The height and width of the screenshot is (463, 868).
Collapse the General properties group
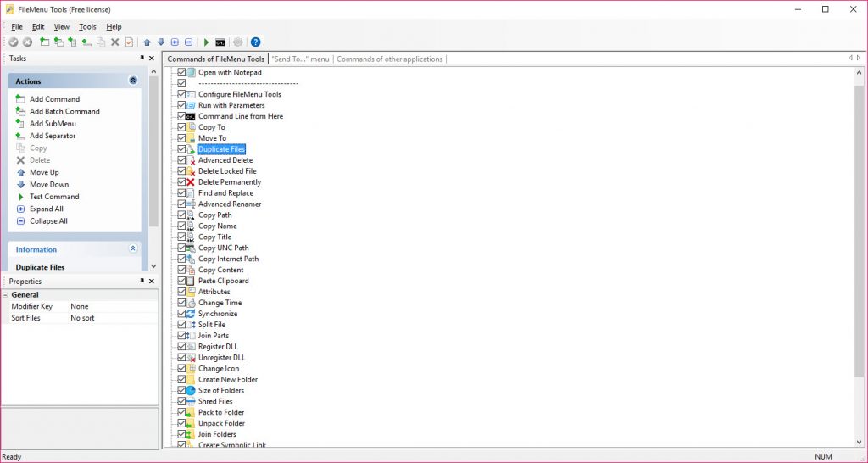[6, 295]
